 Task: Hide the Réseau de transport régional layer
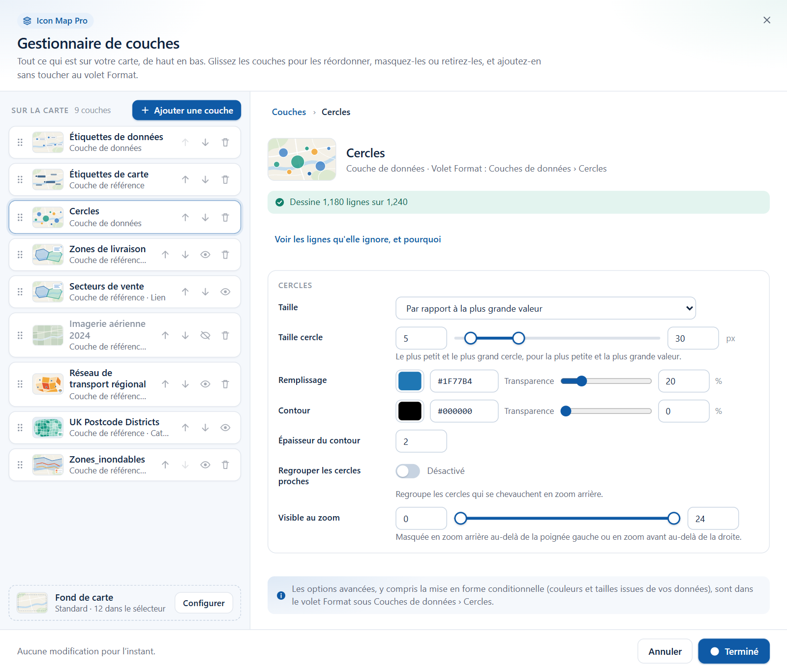(205, 384)
